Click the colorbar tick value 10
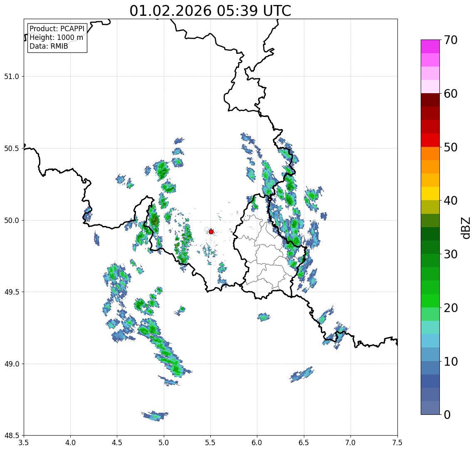Image resolution: width=476 pixels, height=451 pixels. [450, 362]
